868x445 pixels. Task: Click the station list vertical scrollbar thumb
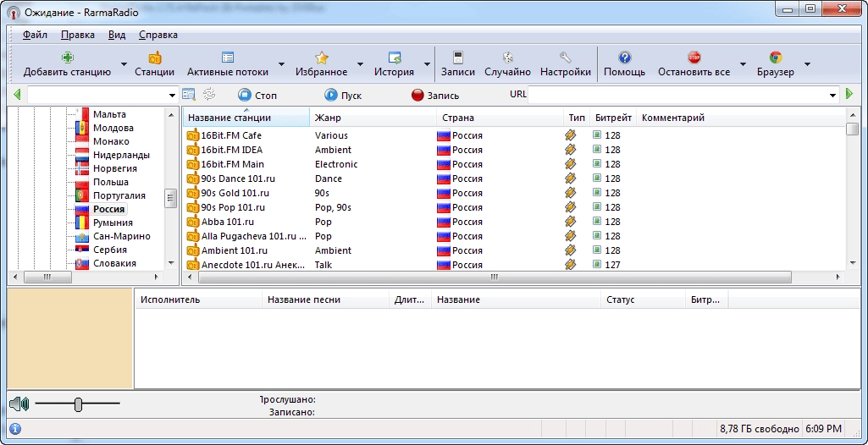coord(853,129)
